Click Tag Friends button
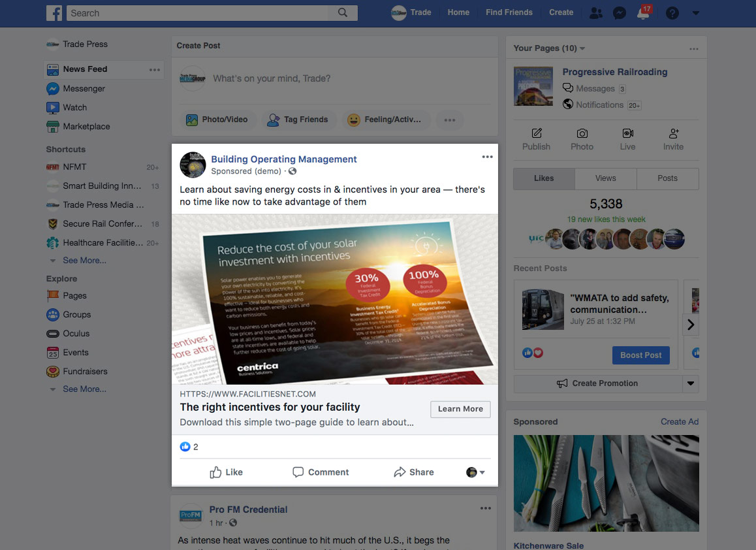The image size is (756, 550). (298, 120)
